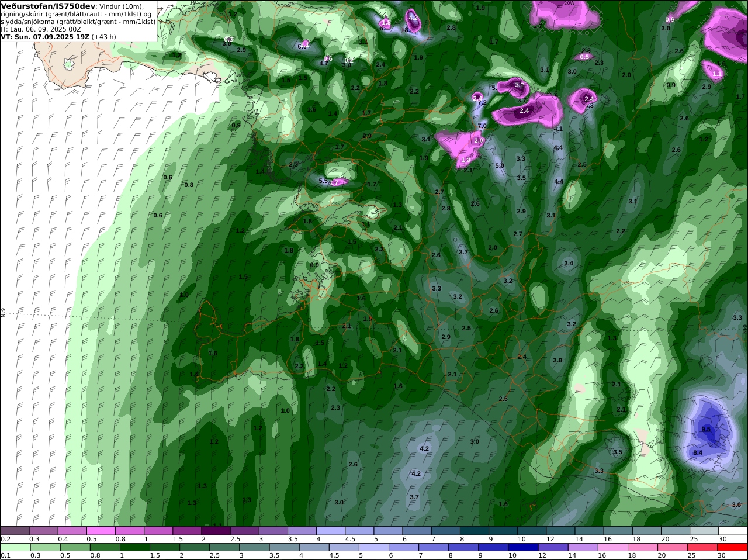Select the dark mauve swatch labeled 0.2 in upper legend
The image size is (748, 560).
click(x=15, y=531)
